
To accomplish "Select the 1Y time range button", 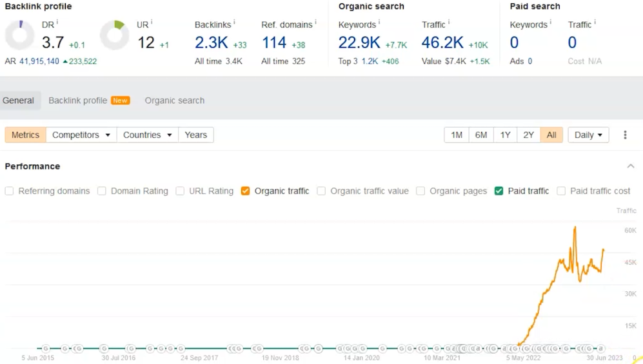I will pyautogui.click(x=505, y=135).
